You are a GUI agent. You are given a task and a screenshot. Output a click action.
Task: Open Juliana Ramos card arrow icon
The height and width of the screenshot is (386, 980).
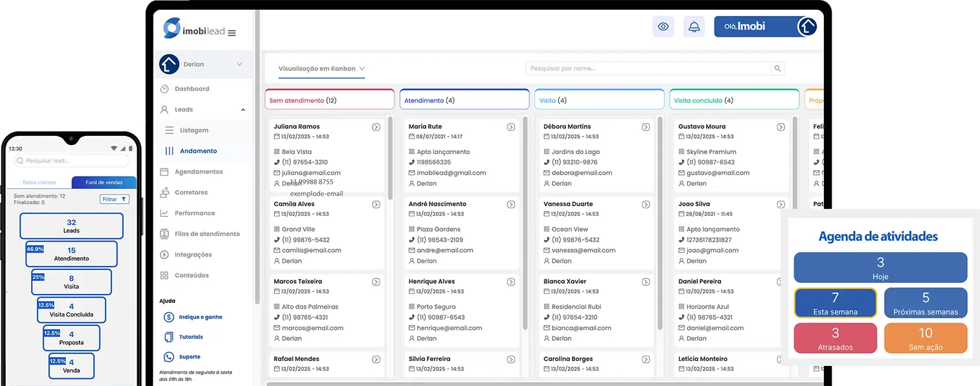(x=376, y=127)
